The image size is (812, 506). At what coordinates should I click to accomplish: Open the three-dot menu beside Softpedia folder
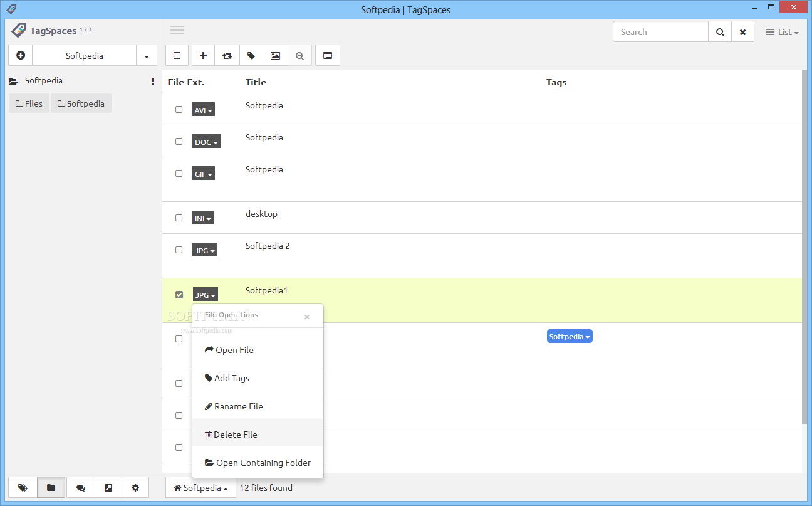click(x=152, y=81)
